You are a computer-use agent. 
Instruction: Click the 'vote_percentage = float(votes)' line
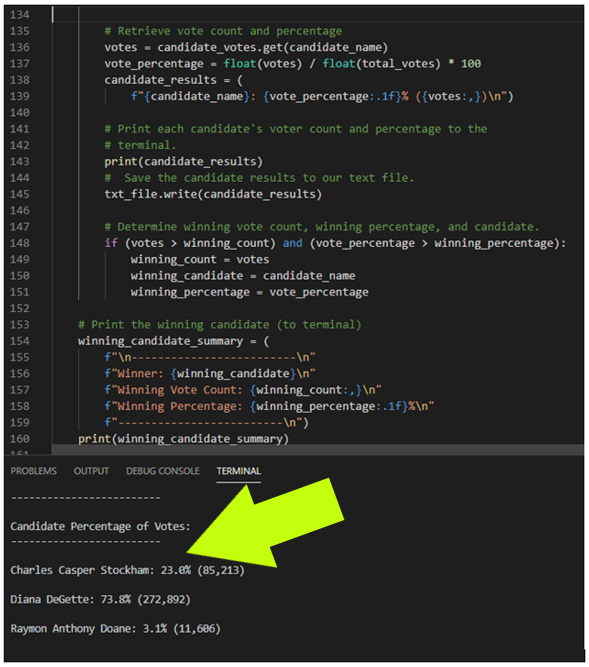coord(293,64)
